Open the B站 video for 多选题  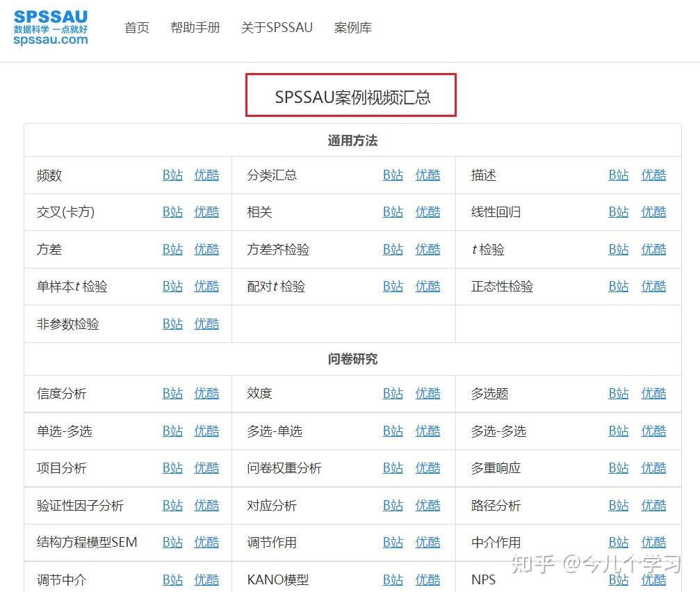618,393
